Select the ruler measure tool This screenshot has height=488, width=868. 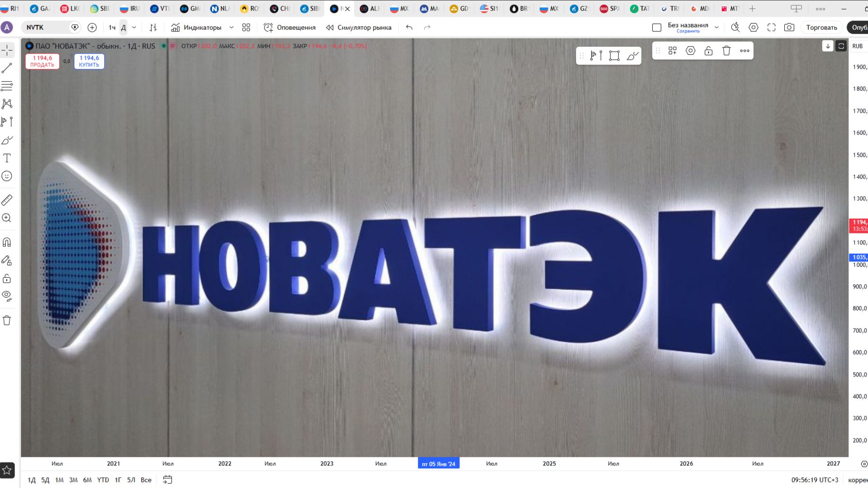click(x=7, y=199)
